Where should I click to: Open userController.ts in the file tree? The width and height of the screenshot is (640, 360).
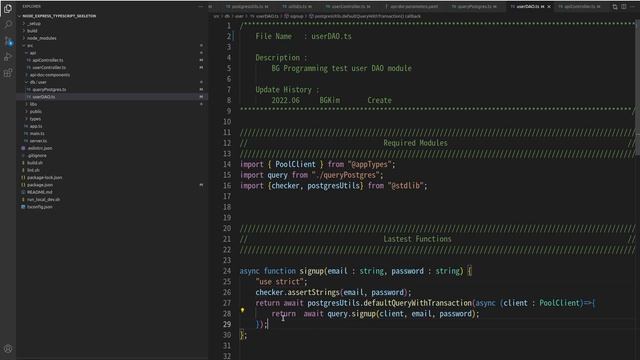click(49, 67)
